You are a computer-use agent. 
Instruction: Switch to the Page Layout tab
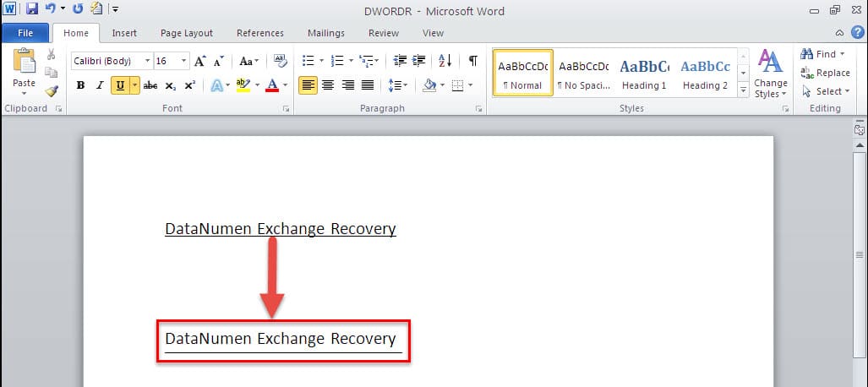187,33
